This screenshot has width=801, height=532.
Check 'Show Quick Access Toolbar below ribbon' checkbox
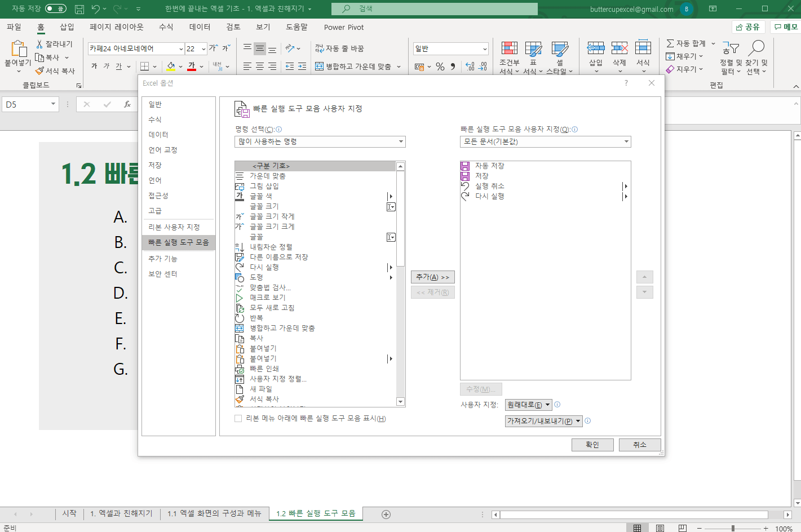tap(238, 418)
